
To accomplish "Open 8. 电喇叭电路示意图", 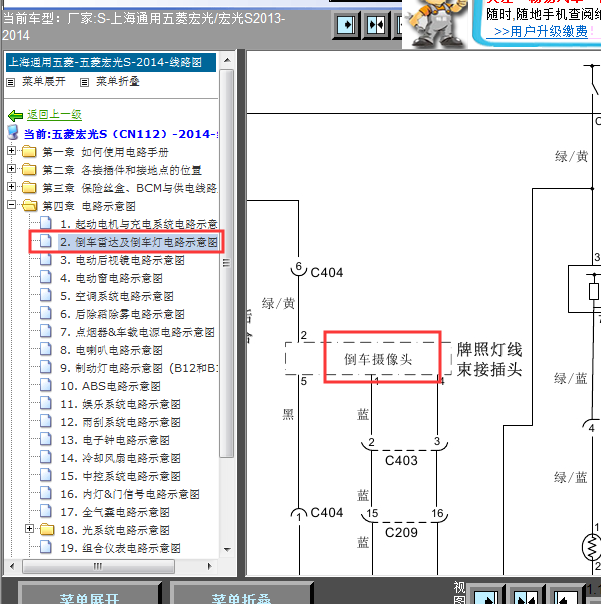I will [111, 350].
